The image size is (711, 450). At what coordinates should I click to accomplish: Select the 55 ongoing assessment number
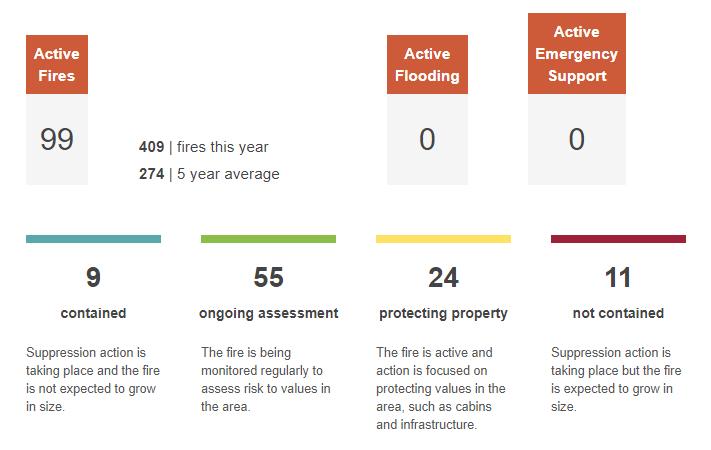coord(268,277)
